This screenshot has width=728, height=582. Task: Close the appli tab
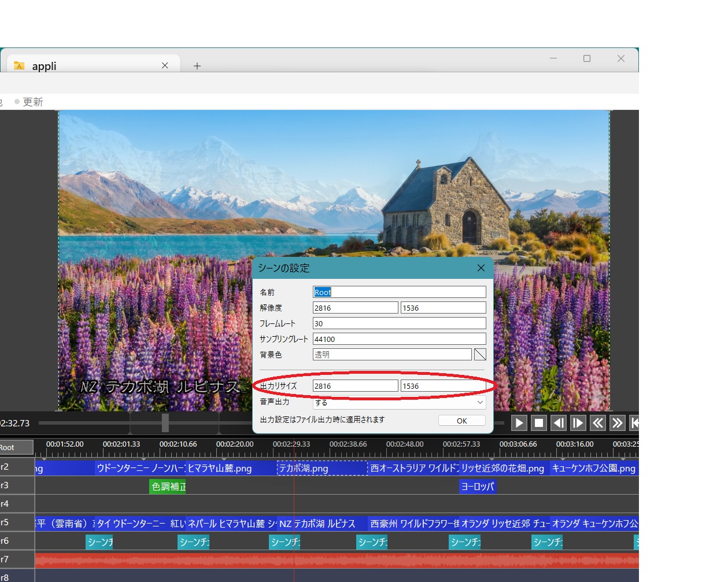(x=165, y=65)
